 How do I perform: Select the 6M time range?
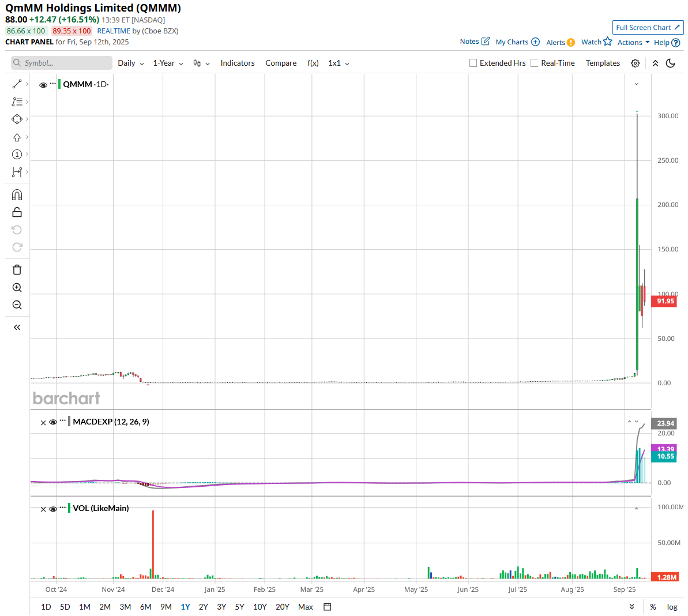146,607
